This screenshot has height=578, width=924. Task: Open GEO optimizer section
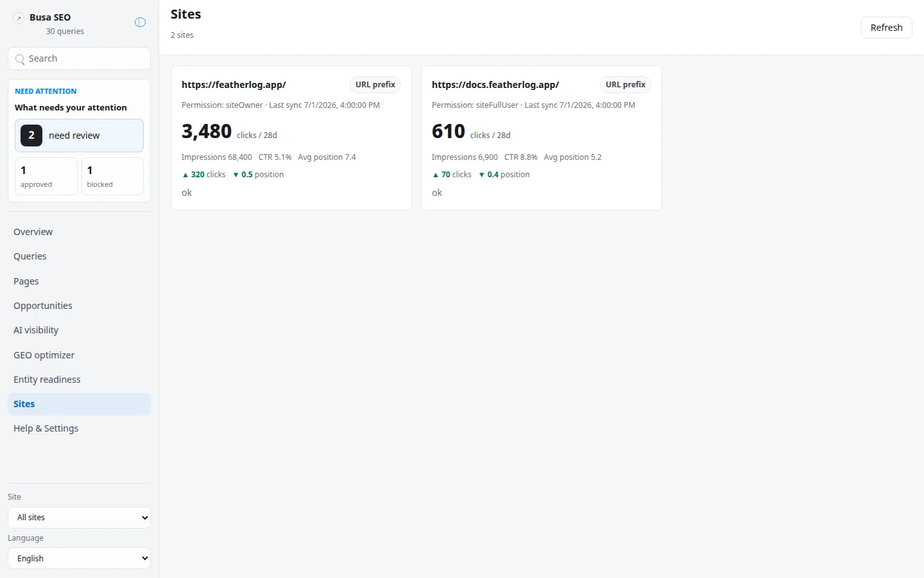[x=79, y=355]
